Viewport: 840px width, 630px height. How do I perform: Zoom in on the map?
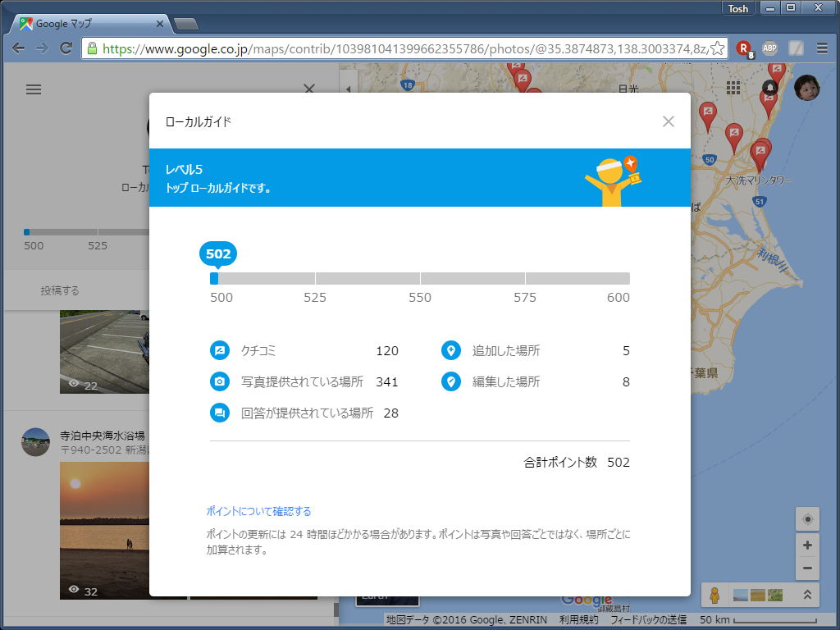point(807,546)
